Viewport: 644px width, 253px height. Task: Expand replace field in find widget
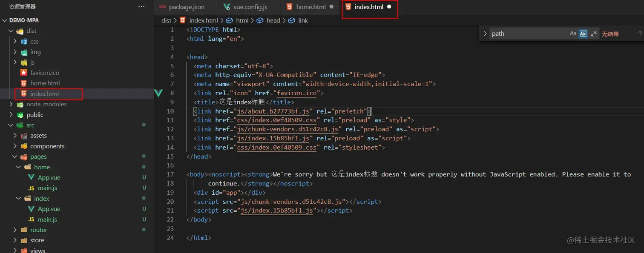pyautogui.click(x=485, y=34)
